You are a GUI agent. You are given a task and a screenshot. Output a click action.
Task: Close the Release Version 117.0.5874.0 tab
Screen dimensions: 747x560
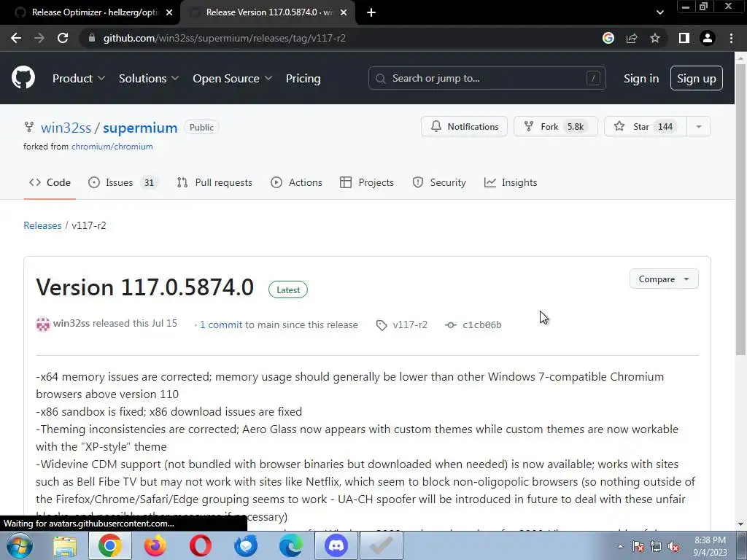click(344, 12)
